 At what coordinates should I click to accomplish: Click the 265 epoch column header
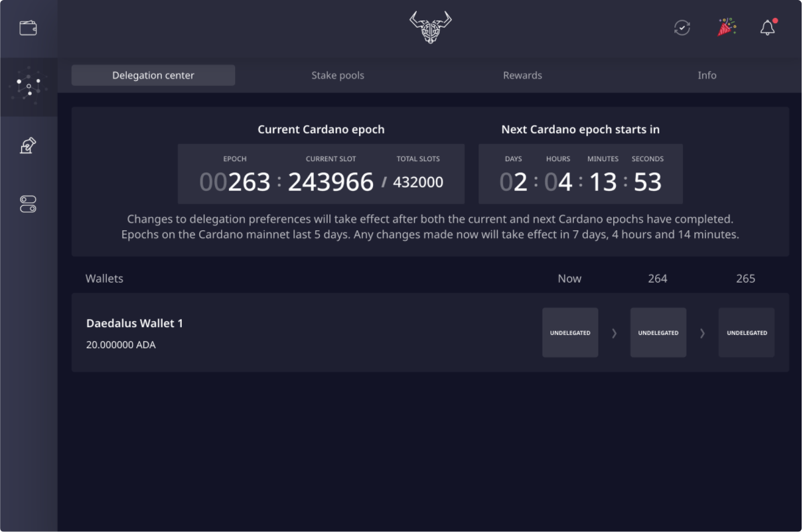tap(746, 279)
